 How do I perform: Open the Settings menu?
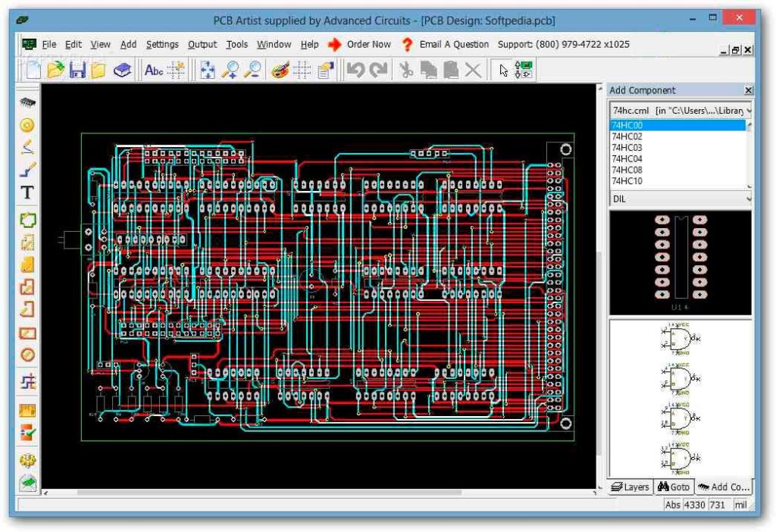click(162, 45)
